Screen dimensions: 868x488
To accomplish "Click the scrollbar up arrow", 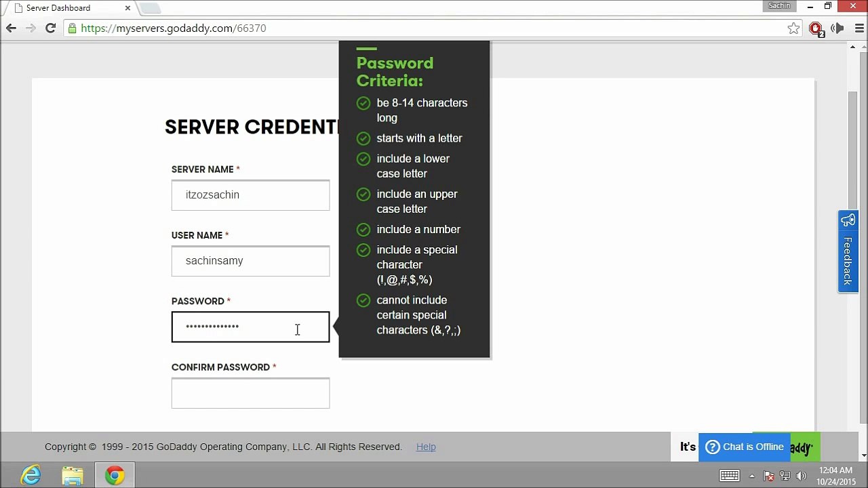I will pyautogui.click(x=853, y=47).
